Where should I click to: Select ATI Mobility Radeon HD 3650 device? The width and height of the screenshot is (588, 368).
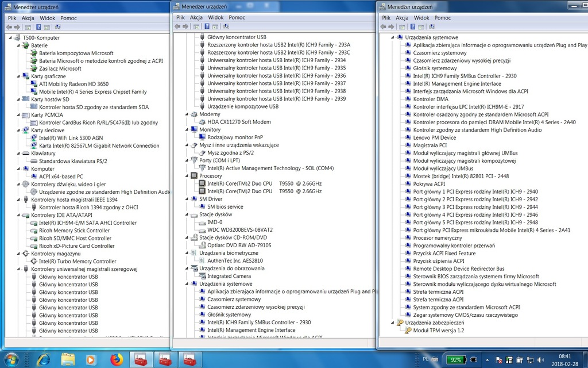pos(73,84)
